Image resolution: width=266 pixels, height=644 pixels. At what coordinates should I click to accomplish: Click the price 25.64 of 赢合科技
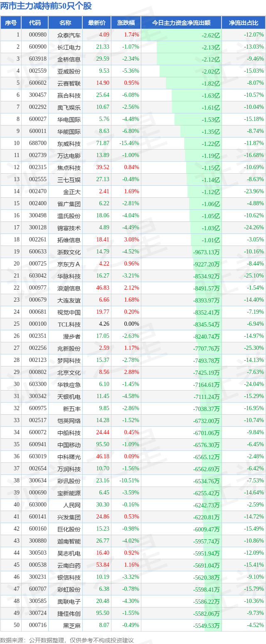[103, 95]
